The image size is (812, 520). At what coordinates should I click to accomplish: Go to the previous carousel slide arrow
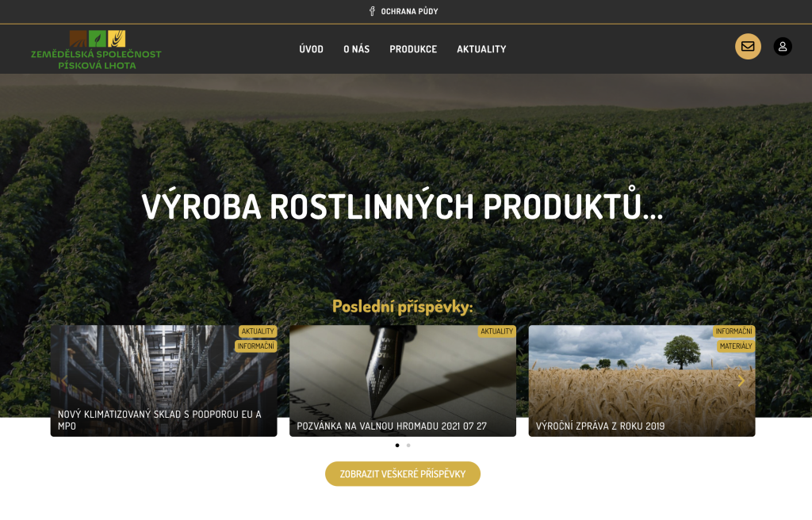tap(64, 381)
